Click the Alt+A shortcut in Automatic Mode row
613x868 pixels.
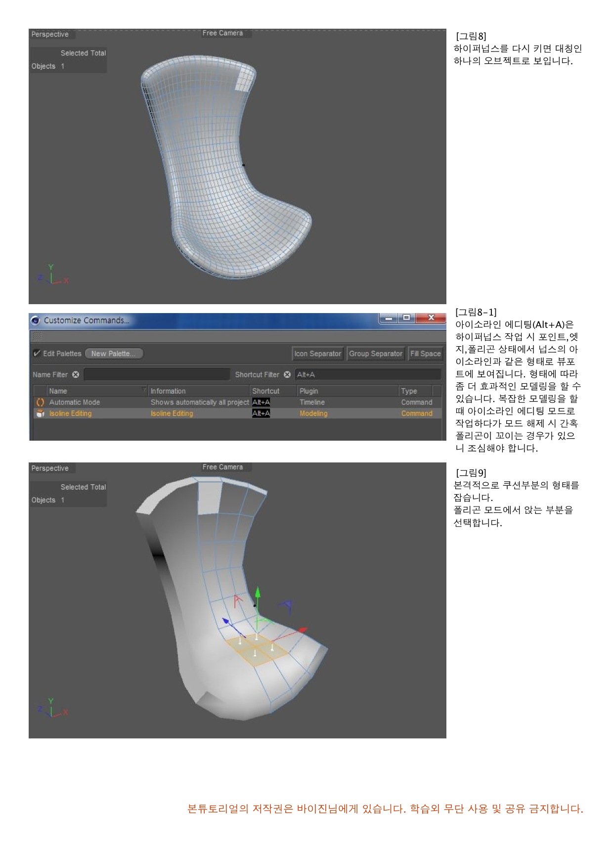click(x=261, y=403)
